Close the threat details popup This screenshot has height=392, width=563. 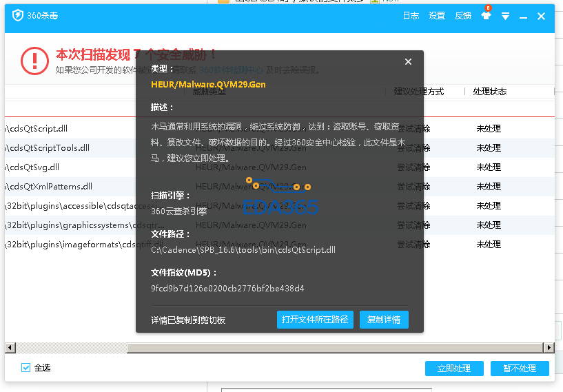(x=408, y=62)
